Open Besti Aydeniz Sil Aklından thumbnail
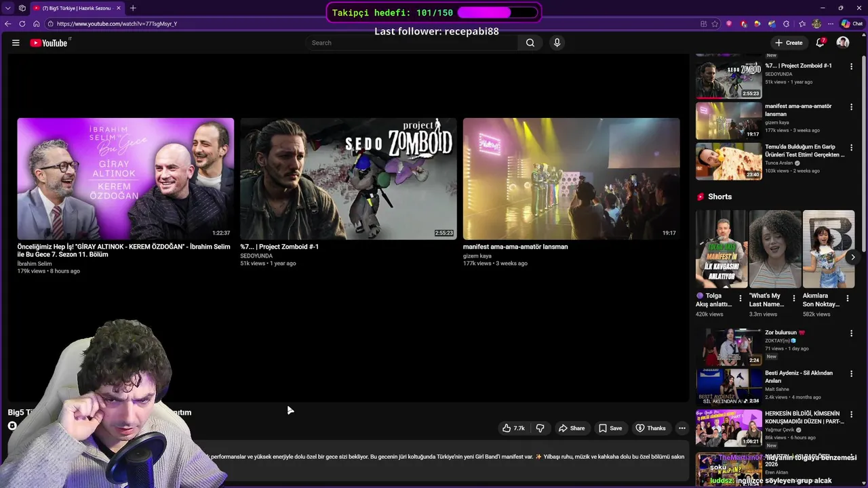 coord(728,387)
